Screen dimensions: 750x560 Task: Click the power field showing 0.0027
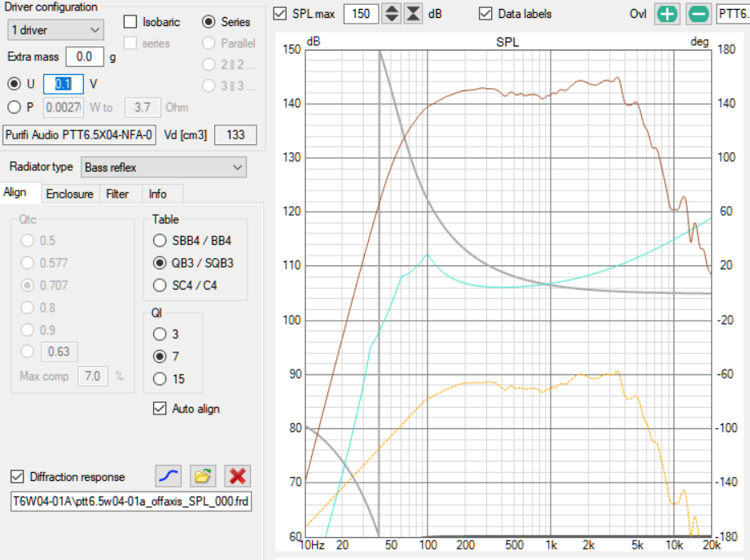(64, 107)
